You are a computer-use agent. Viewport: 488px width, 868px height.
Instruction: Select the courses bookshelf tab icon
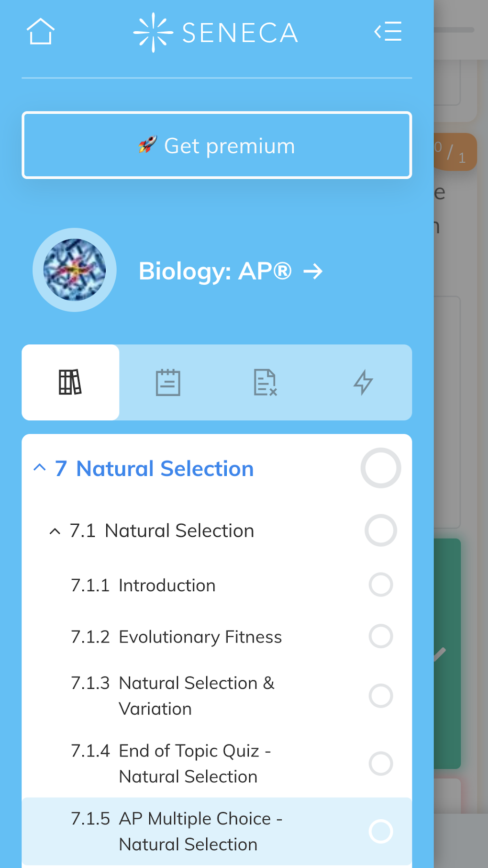pyautogui.click(x=70, y=382)
